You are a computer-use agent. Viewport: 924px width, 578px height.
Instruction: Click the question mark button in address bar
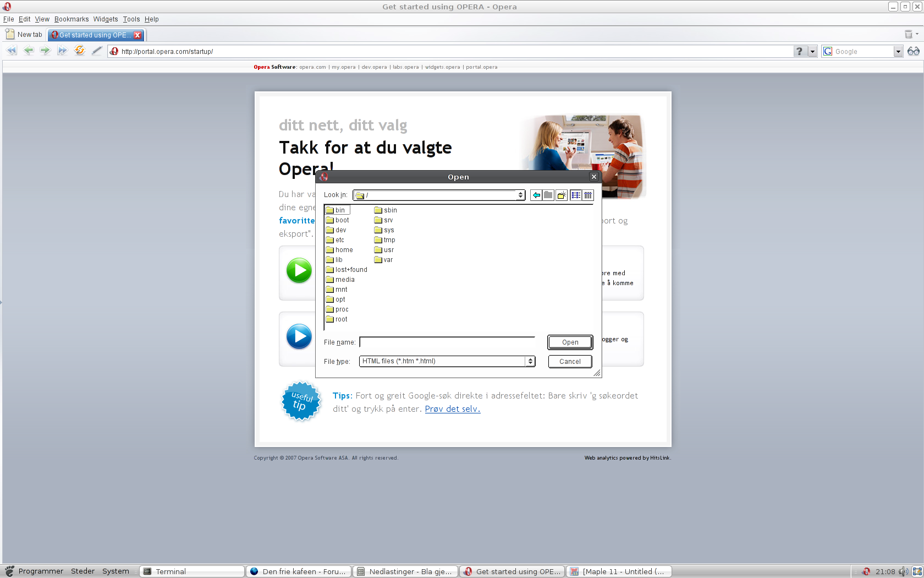(800, 51)
